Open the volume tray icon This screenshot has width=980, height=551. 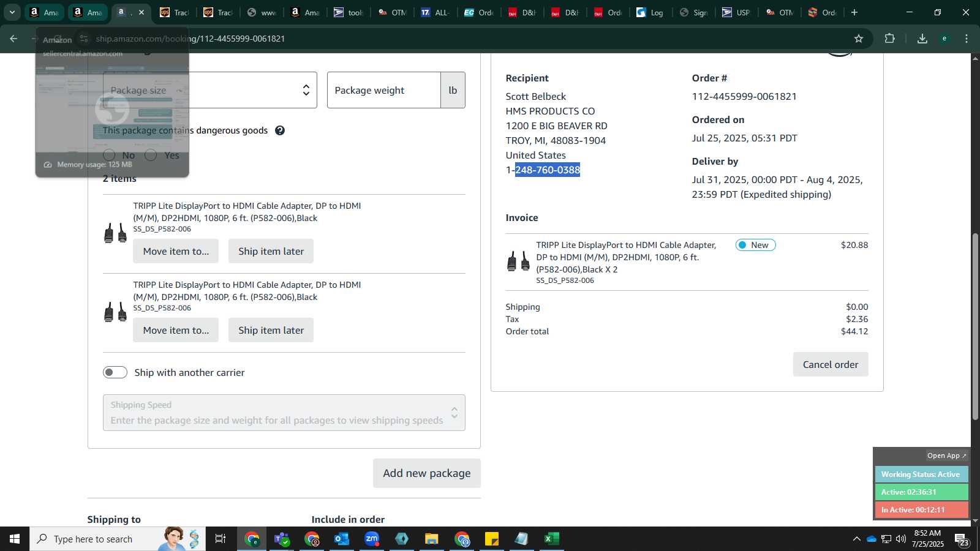(x=901, y=539)
